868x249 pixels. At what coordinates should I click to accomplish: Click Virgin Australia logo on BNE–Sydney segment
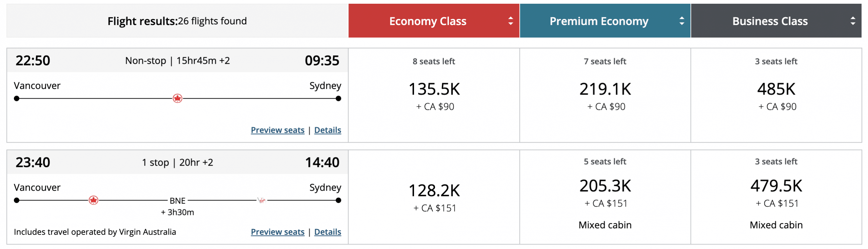(x=261, y=200)
